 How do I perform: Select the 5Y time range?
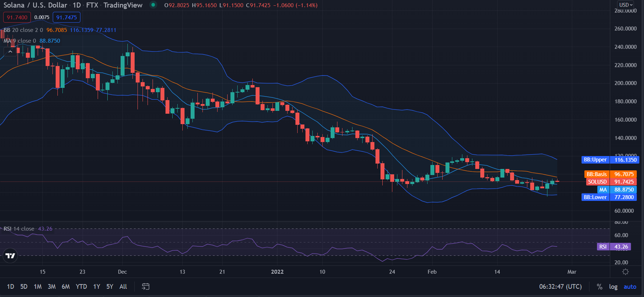point(110,287)
